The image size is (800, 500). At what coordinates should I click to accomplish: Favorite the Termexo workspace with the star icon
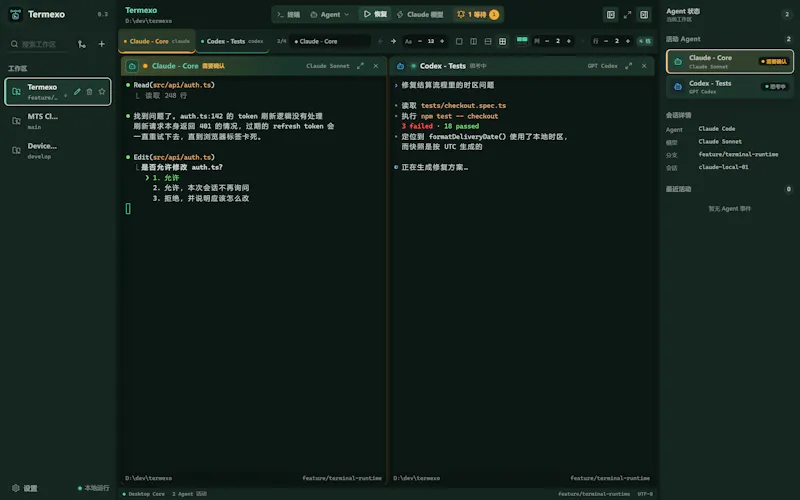point(102,92)
